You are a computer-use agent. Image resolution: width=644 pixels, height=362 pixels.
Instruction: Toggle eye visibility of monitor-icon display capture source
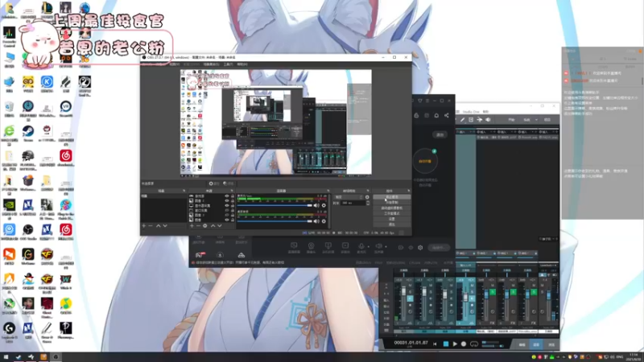click(x=227, y=206)
